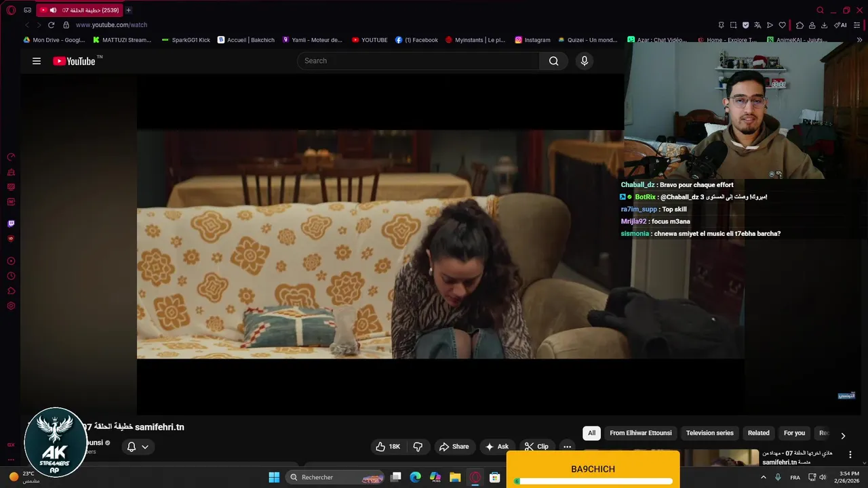Viewport: 868px width, 488px height.
Task: Go to YouTube home via logo
Action: coord(75,61)
